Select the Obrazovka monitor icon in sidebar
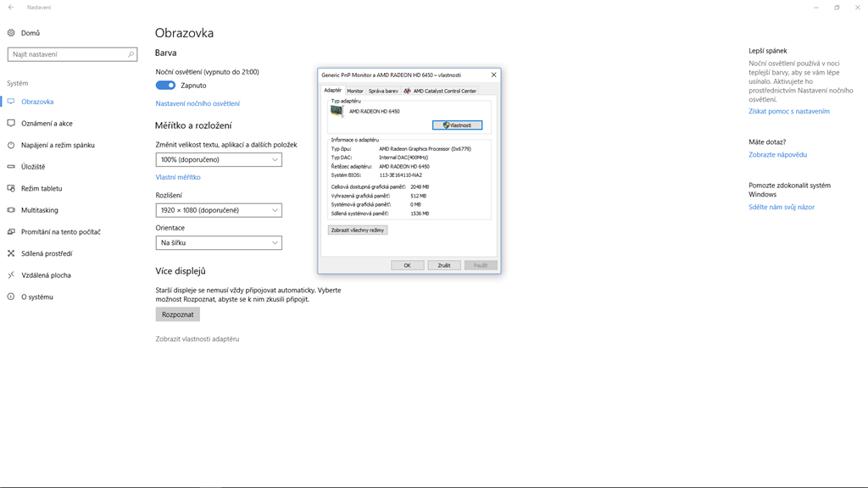 click(11, 102)
